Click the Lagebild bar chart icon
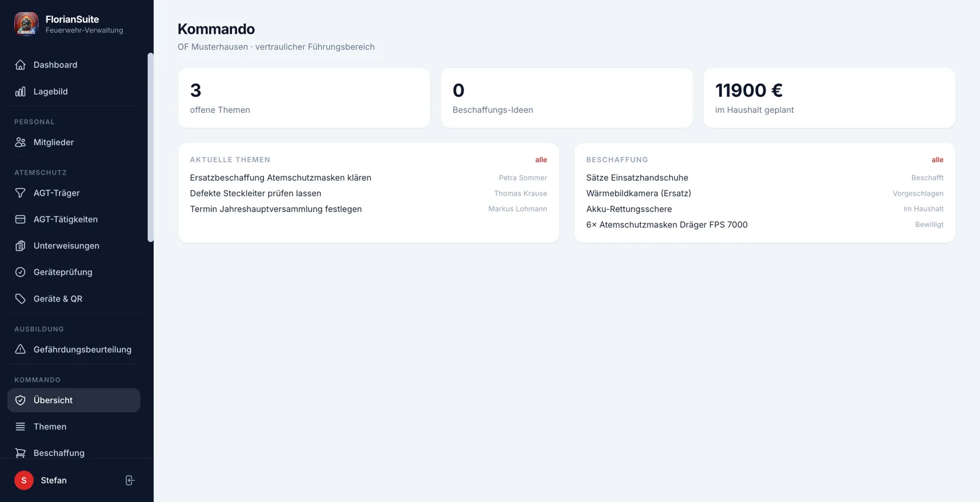Image resolution: width=980 pixels, height=502 pixels. [x=20, y=92]
